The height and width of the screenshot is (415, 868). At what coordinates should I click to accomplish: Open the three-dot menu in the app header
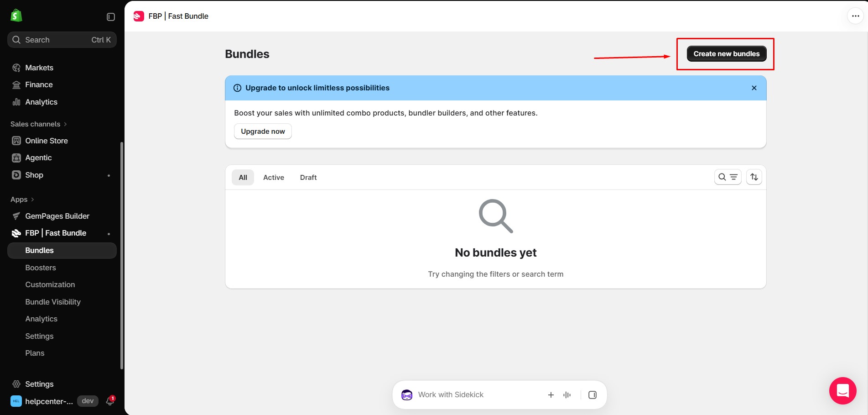[x=855, y=16]
